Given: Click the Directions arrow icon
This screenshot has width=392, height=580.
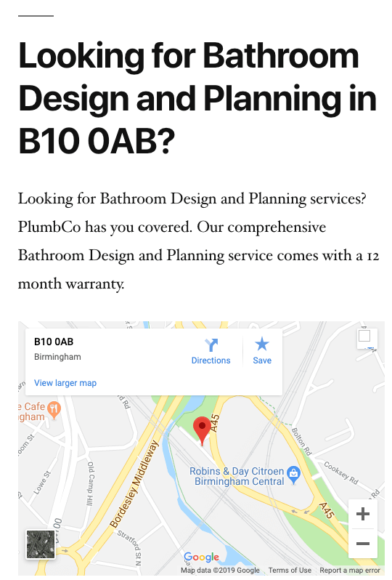Looking at the screenshot, I should coord(211,345).
